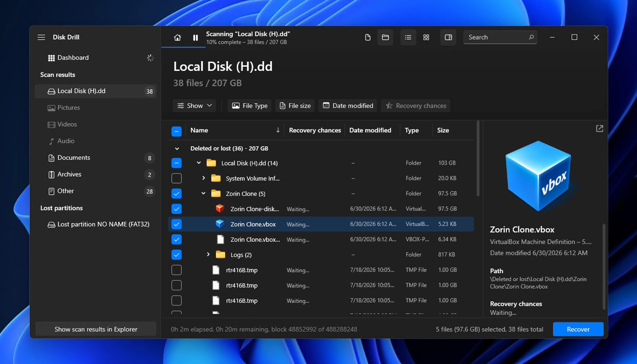The image size is (637, 364).
Task: Filter by Other category
Action: [95, 191]
